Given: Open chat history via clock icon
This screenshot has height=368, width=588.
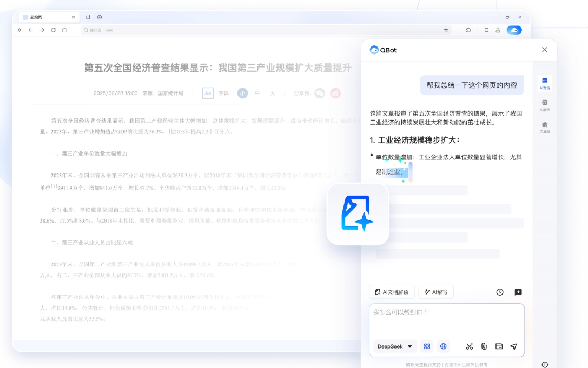Looking at the screenshot, I should pos(500,292).
